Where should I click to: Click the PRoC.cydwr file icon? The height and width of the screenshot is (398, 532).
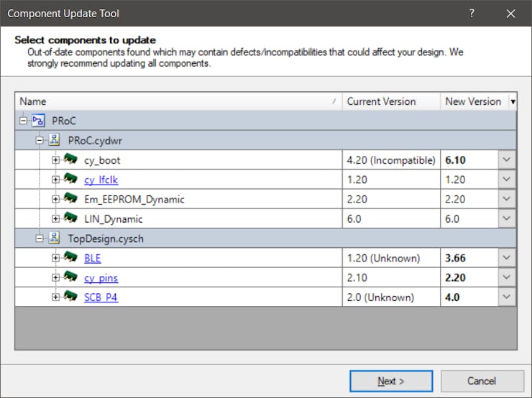[54, 140]
